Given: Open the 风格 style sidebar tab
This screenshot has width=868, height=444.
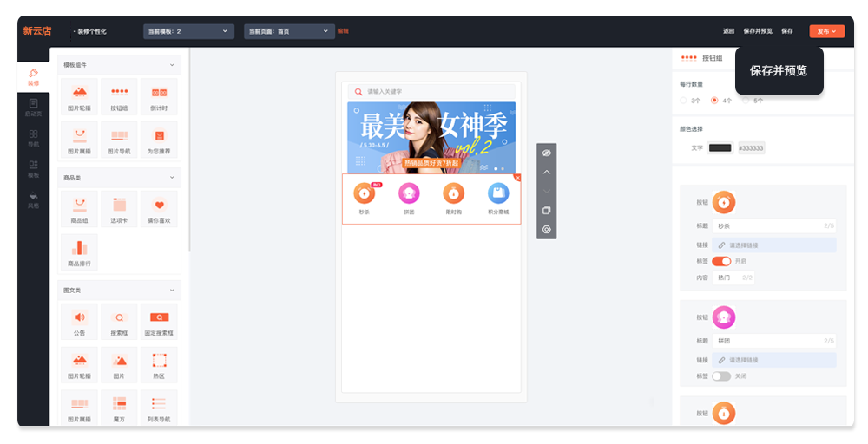Looking at the screenshot, I should [x=33, y=200].
